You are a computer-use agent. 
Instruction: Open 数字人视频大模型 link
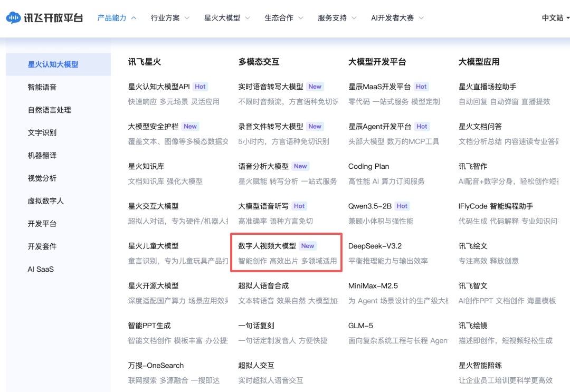[x=267, y=246]
